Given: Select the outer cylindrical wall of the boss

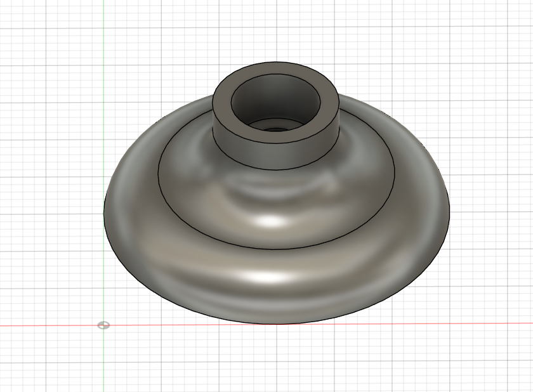Looking at the screenshot, I should click(275, 155).
